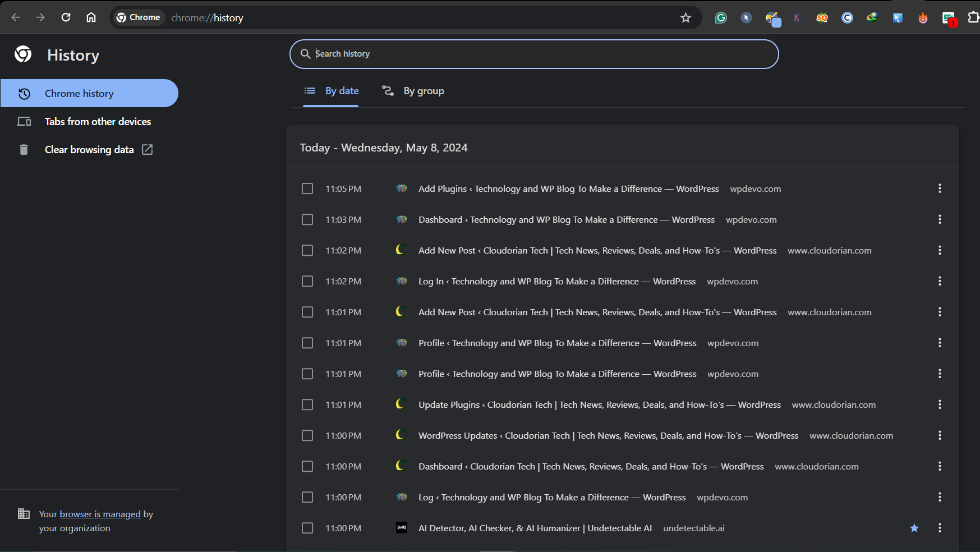
Task: Check the 11:01 PM Update Plugins entry
Action: click(307, 404)
